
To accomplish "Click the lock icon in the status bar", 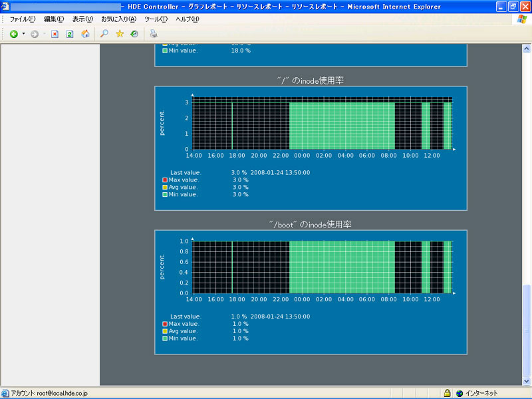I will [x=447, y=393].
